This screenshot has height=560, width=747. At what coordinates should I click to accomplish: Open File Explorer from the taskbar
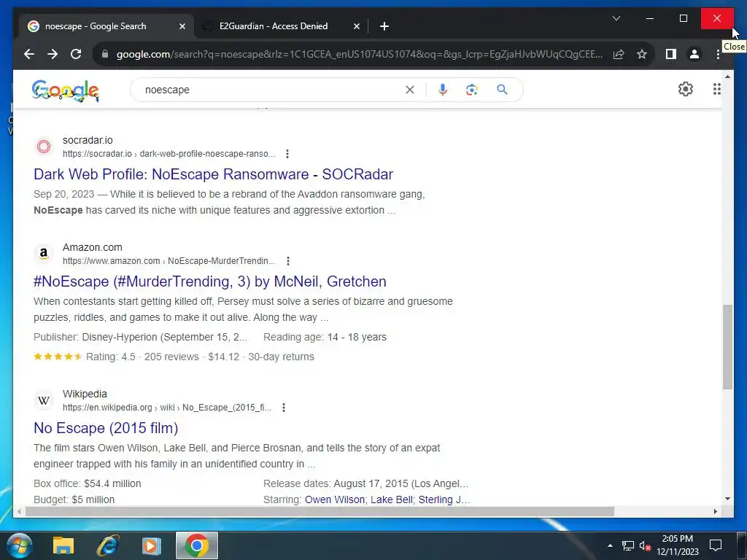coord(63,545)
